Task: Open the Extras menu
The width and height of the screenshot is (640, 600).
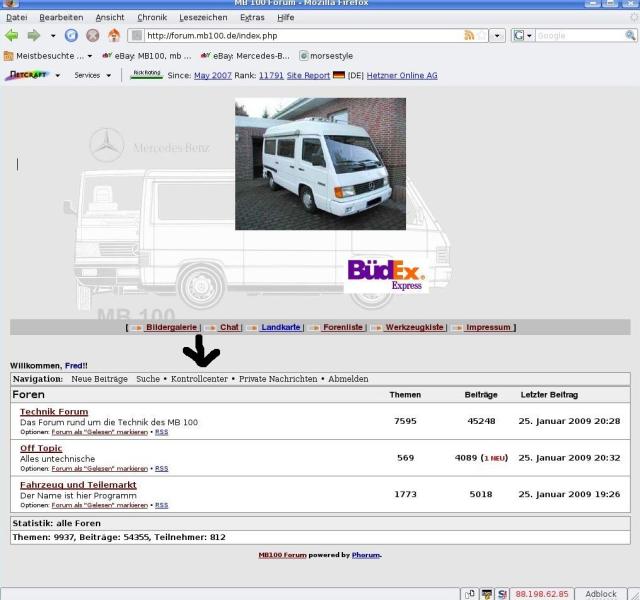Action: 252,18
